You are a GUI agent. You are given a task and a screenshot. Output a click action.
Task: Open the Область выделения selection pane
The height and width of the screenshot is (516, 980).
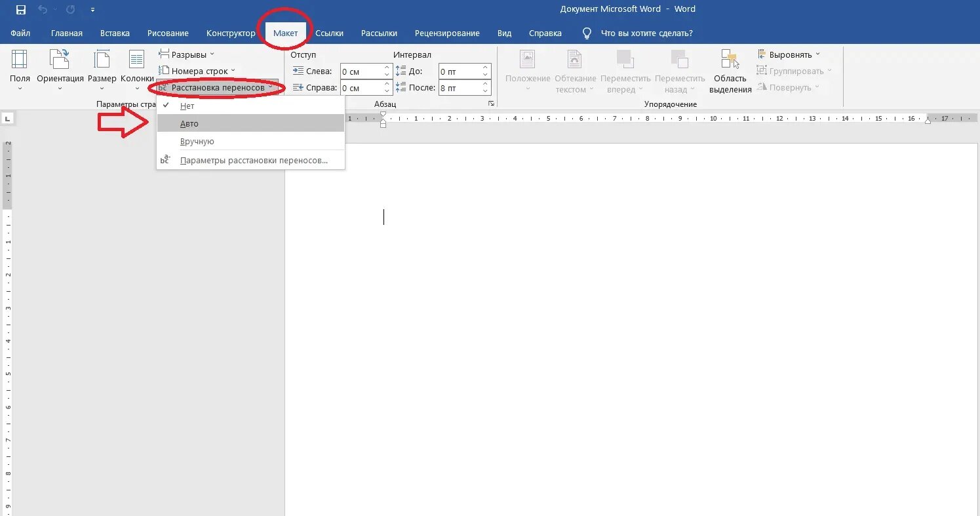click(x=730, y=71)
